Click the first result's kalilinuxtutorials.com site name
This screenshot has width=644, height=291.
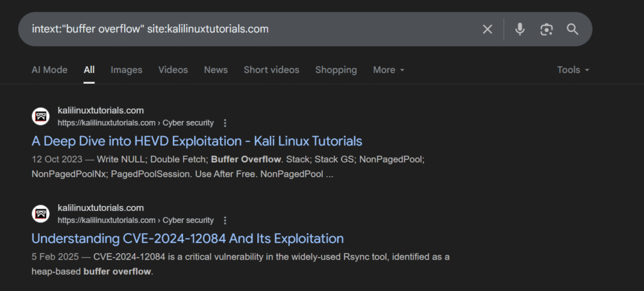tap(101, 110)
